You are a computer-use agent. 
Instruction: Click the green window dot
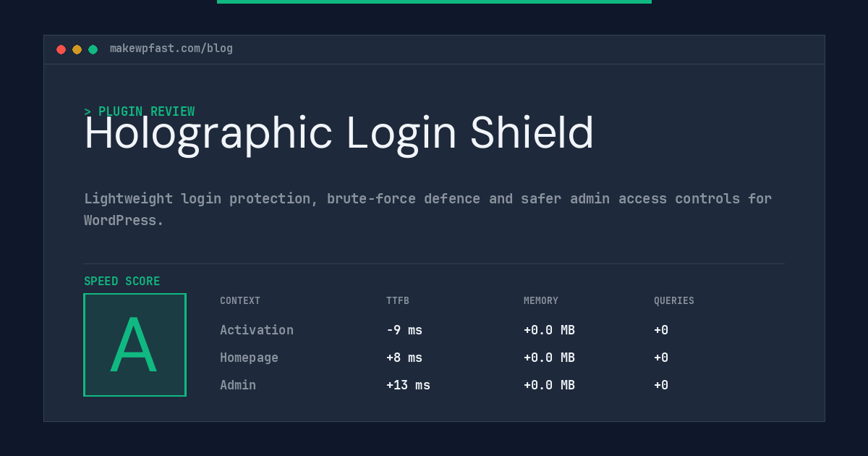click(x=93, y=49)
